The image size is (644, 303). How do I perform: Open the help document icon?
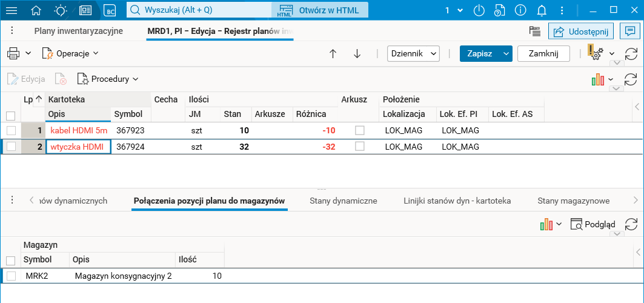(499, 10)
